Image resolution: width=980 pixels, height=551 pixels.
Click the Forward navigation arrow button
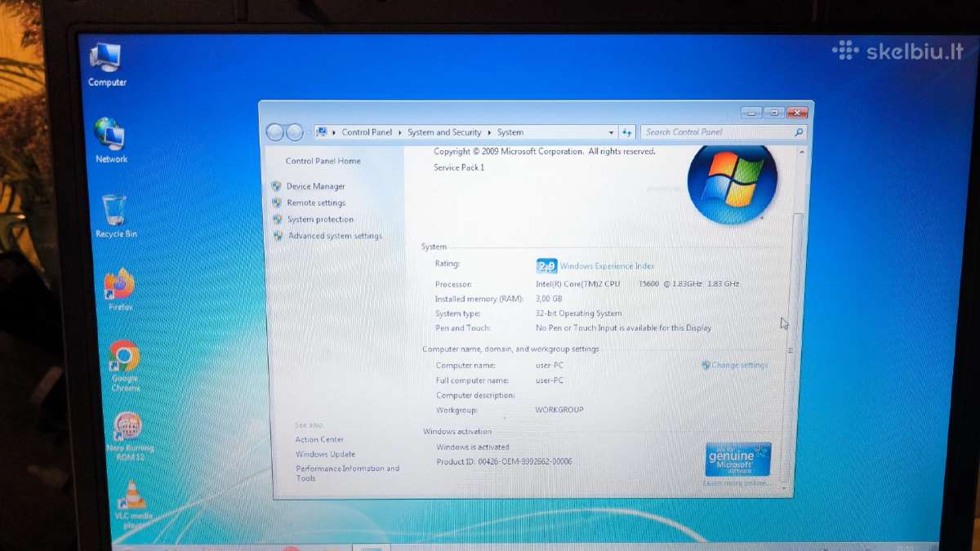(295, 132)
